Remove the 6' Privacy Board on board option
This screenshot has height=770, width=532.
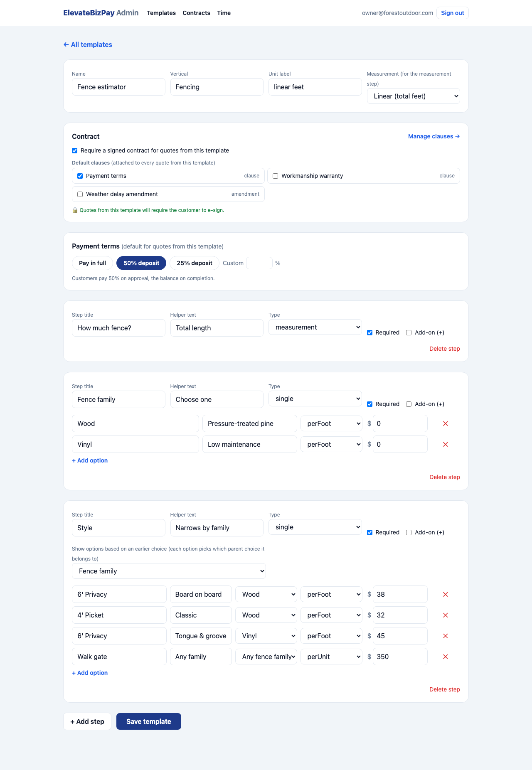coord(445,594)
